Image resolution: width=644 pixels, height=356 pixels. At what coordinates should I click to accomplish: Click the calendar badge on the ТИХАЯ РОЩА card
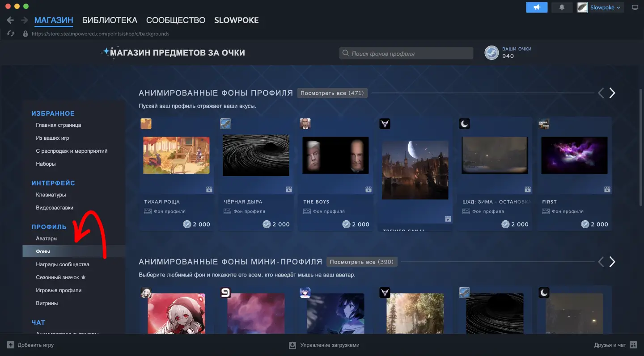tap(209, 189)
